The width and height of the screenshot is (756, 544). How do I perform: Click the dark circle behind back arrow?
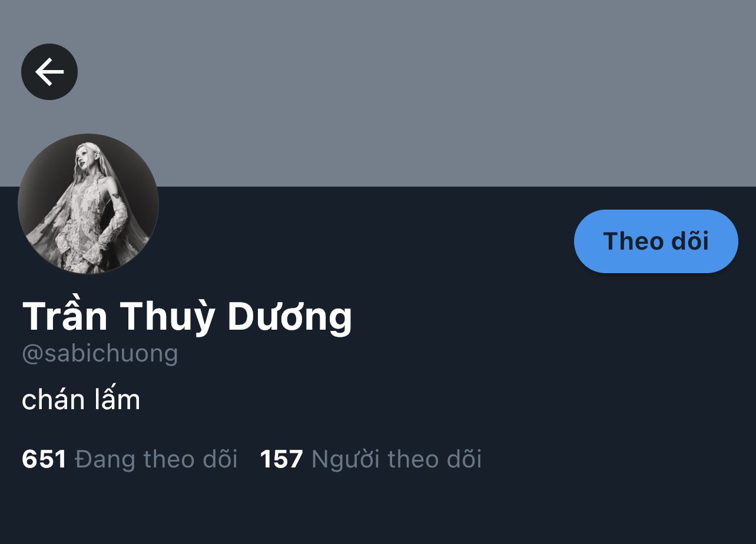[x=49, y=72]
